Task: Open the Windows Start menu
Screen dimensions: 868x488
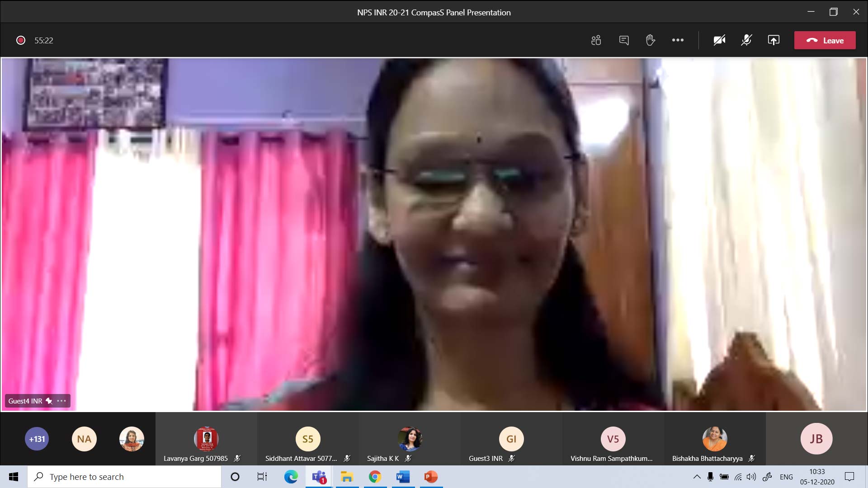Action: tap(14, 477)
